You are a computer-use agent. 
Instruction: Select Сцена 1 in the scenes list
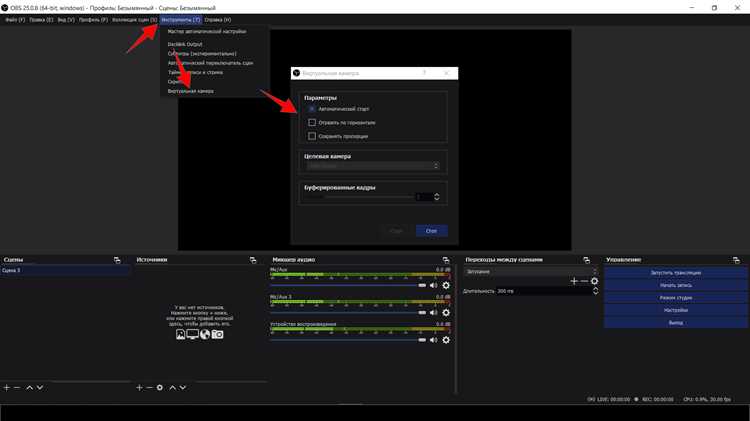(x=65, y=271)
